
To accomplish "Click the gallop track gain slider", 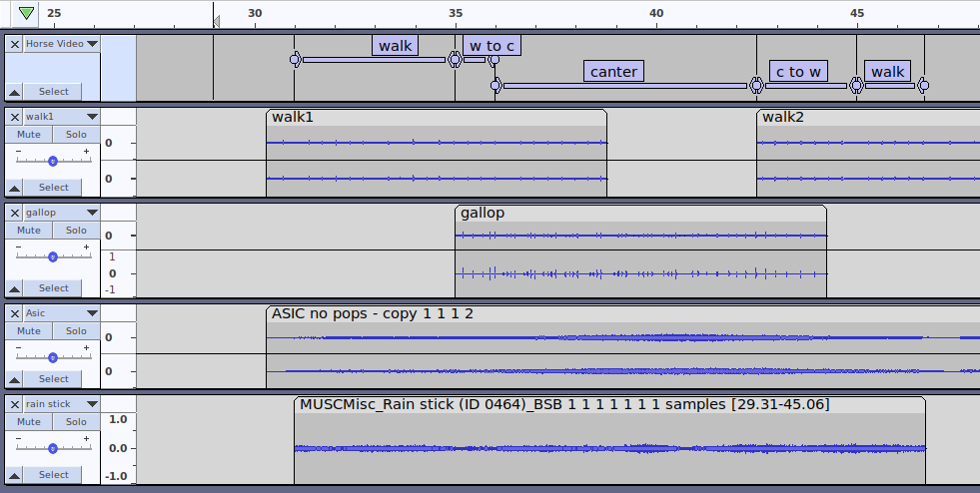I will click(53, 256).
